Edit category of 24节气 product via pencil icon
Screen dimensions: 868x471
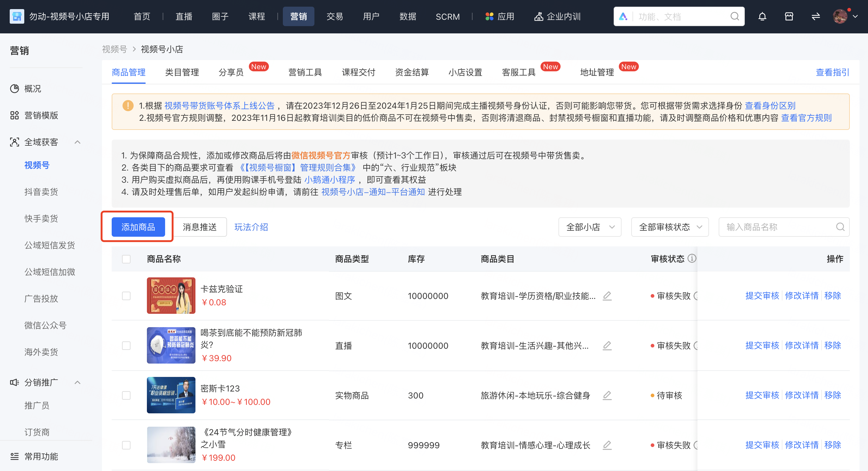coord(607,445)
